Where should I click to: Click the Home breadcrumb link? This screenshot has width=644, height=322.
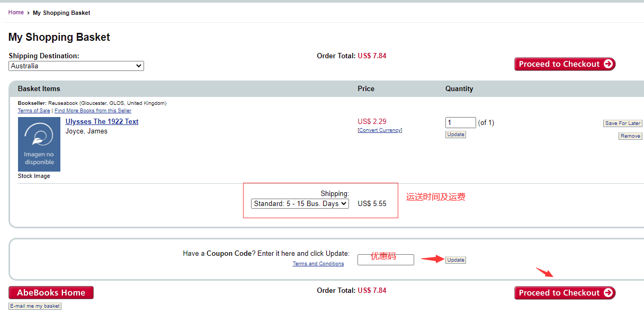pyautogui.click(x=16, y=12)
